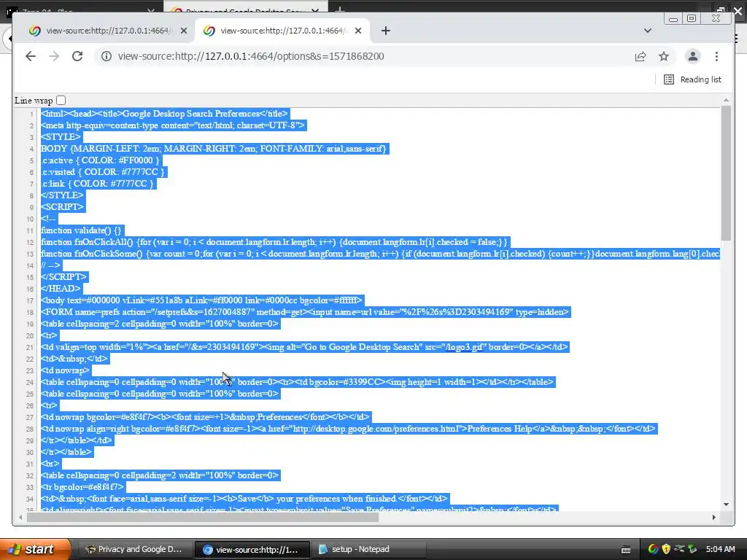Screen dimensions: 747x560
Task: Click the '.c:active { COLOR: #FF0000 }' line
Action: [x=101, y=160]
